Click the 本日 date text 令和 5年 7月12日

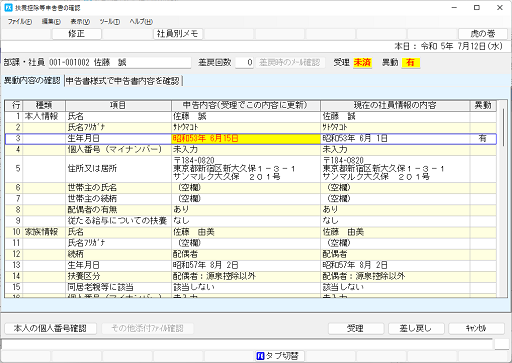click(461, 46)
